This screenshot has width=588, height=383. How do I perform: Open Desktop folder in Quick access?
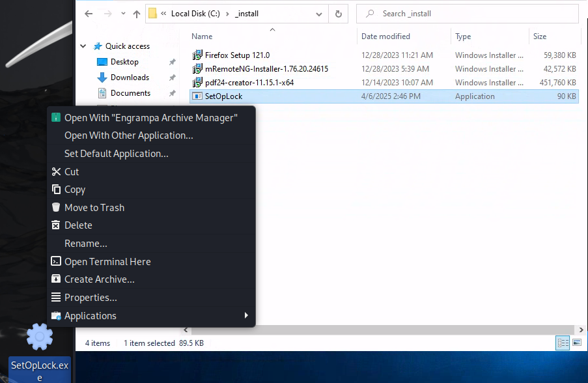pyautogui.click(x=124, y=62)
